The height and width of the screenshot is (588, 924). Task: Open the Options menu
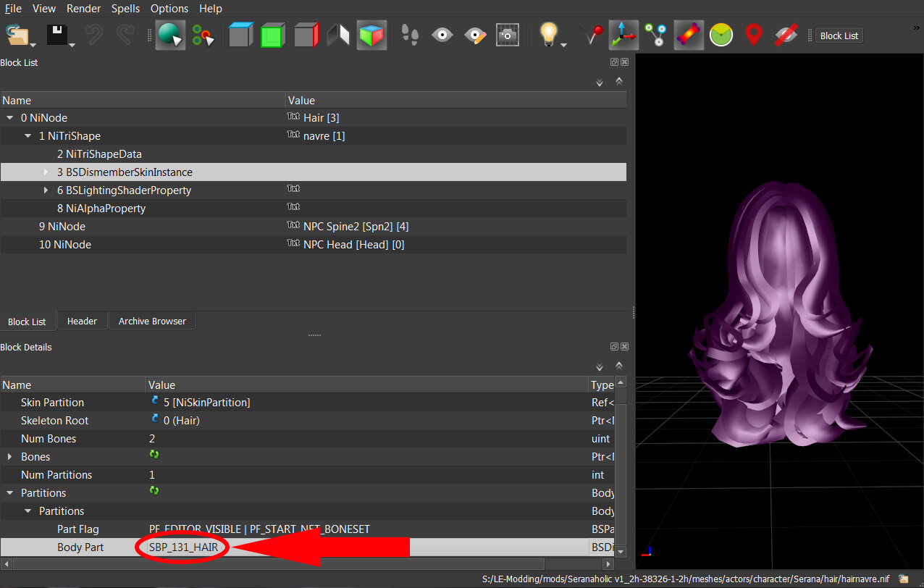[169, 9]
